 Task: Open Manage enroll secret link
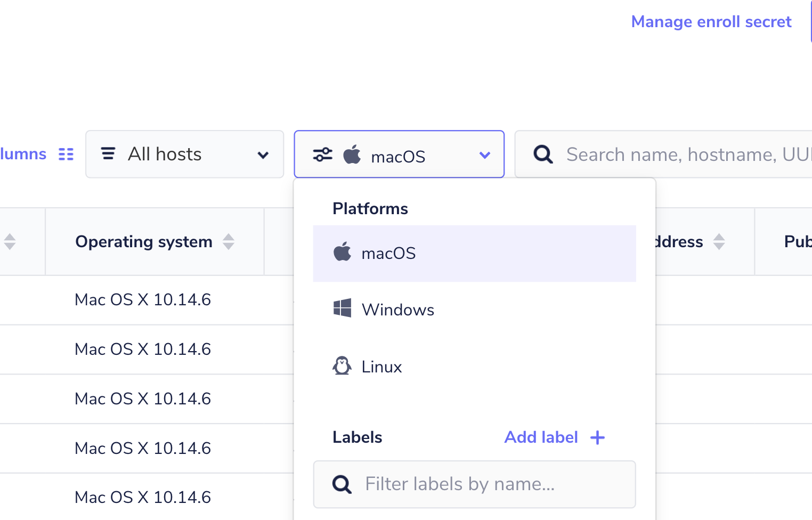[711, 22]
